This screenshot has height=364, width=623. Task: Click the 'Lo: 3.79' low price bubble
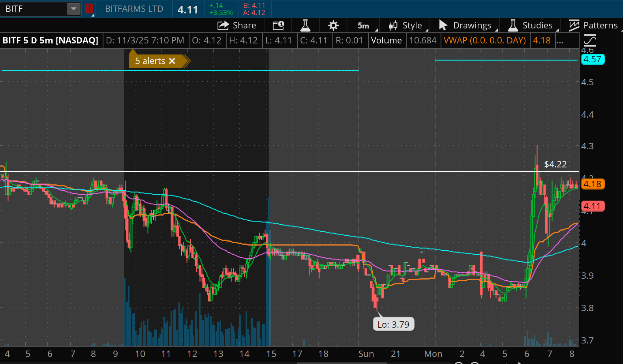[394, 325]
